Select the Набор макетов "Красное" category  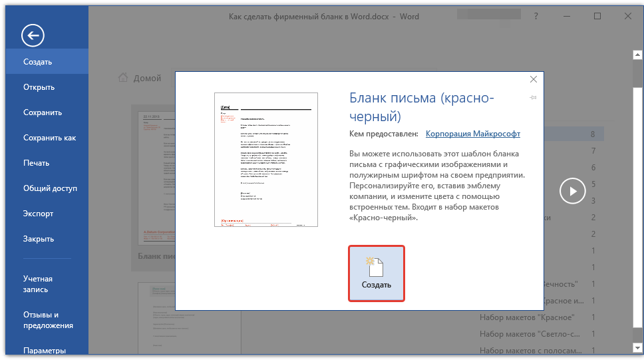coord(526,317)
